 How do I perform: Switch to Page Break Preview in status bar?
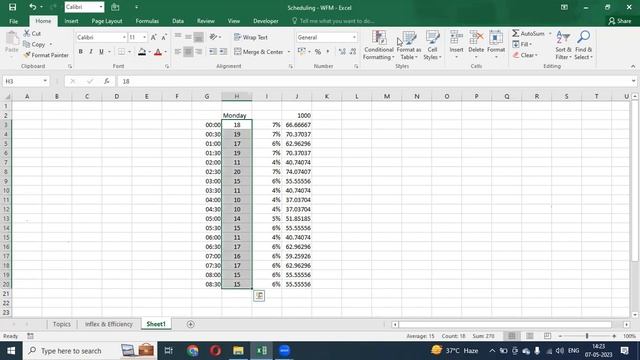coord(547,336)
